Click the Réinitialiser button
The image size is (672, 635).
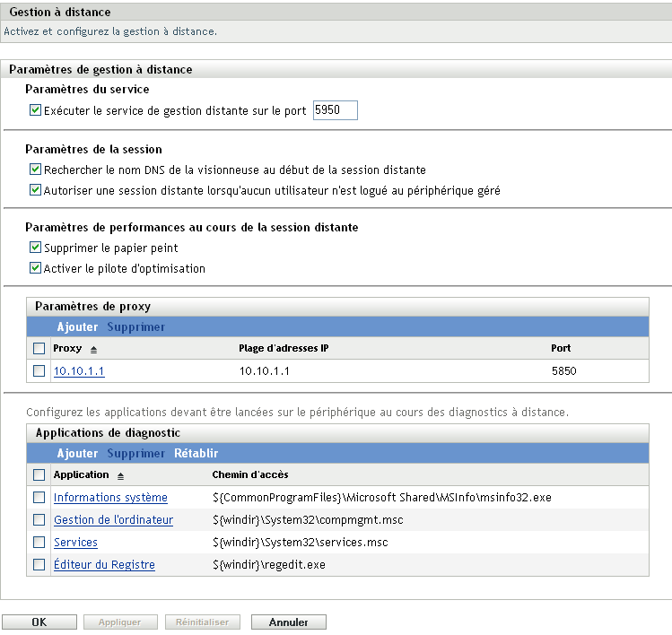[x=202, y=622]
